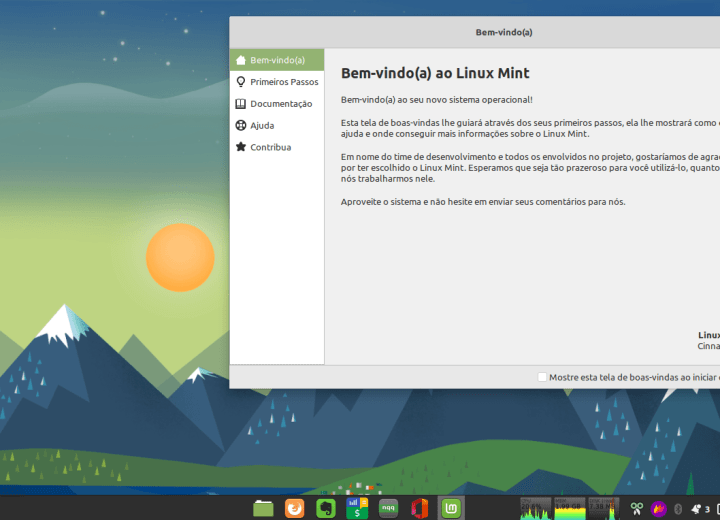
Task: Click the 'Bem-vindo(a) ao Linux Mint' heading
Action: pos(435,73)
